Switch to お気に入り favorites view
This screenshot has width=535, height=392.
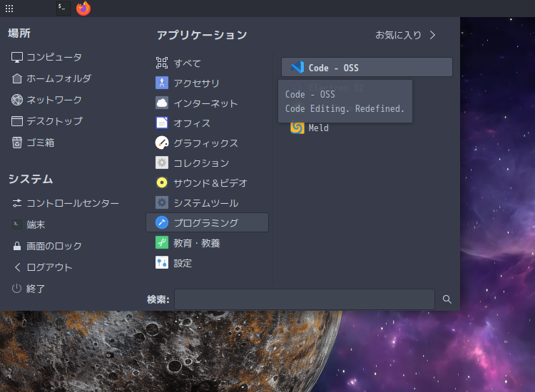point(398,35)
